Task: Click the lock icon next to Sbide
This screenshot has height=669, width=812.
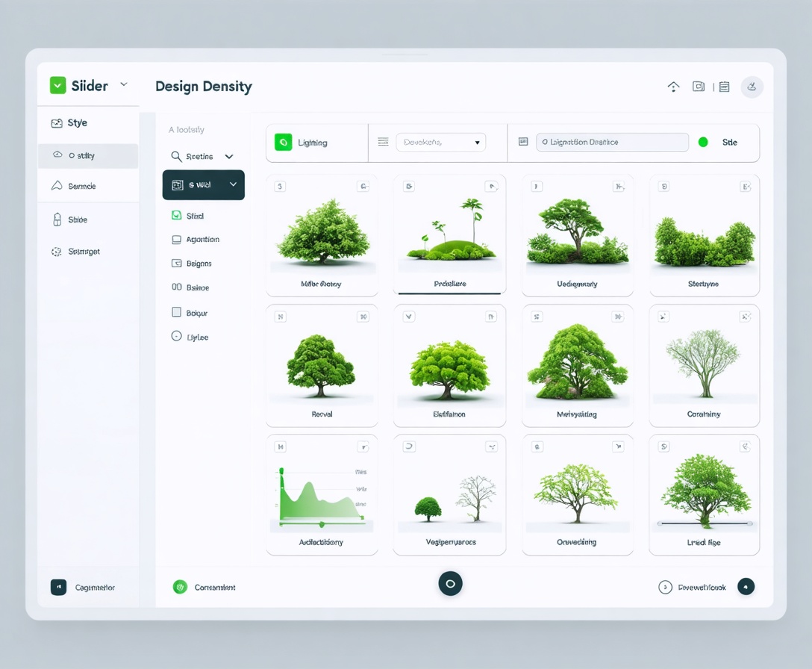Action: pyautogui.click(x=57, y=220)
